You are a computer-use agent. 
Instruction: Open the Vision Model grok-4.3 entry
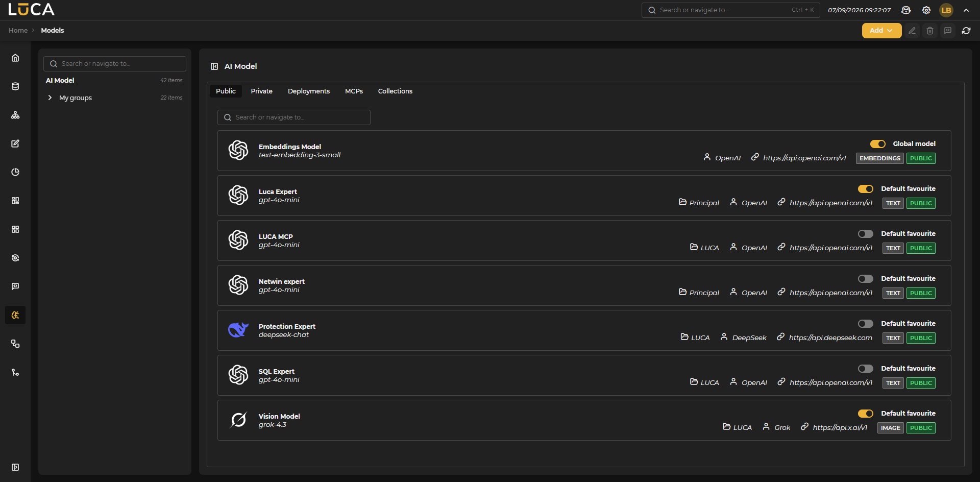click(584, 420)
